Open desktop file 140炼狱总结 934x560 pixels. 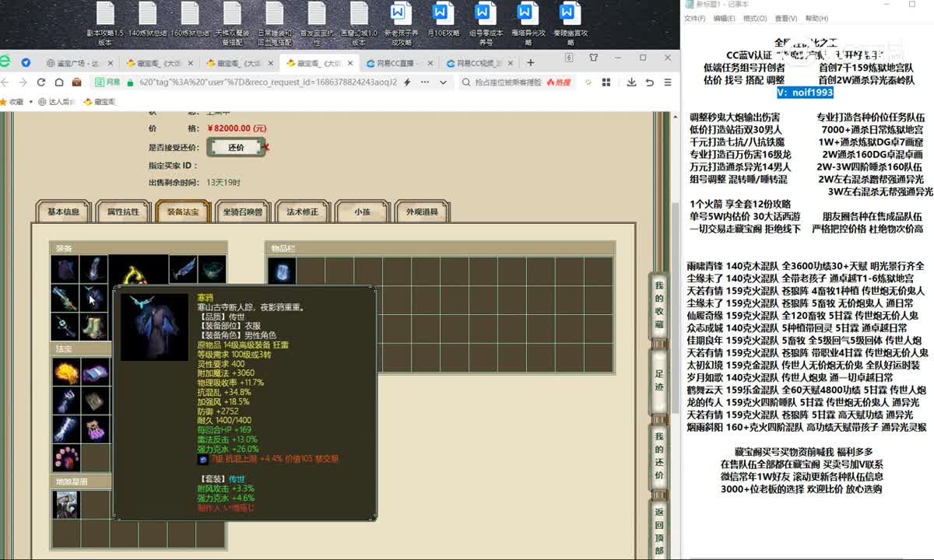[x=148, y=19]
